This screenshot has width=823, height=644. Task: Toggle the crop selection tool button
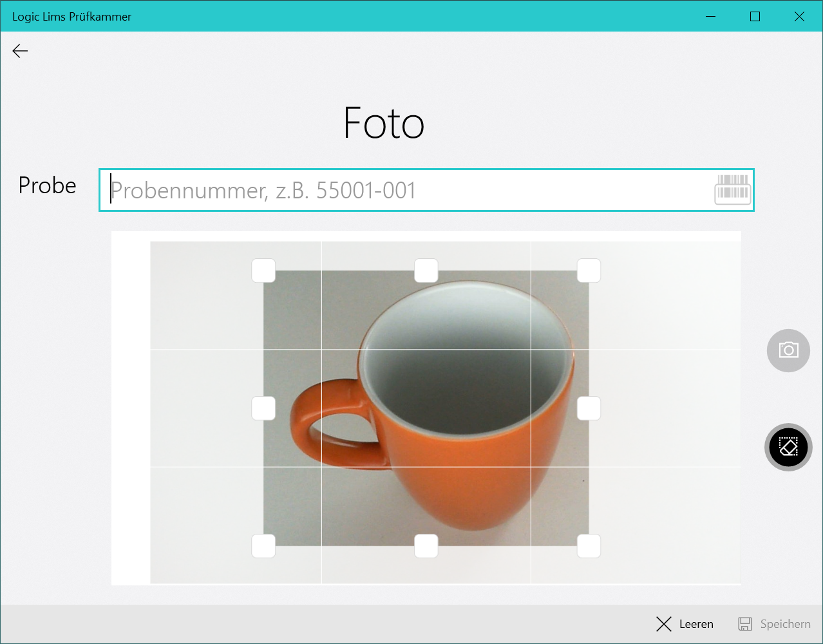pyautogui.click(x=788, y=447)
